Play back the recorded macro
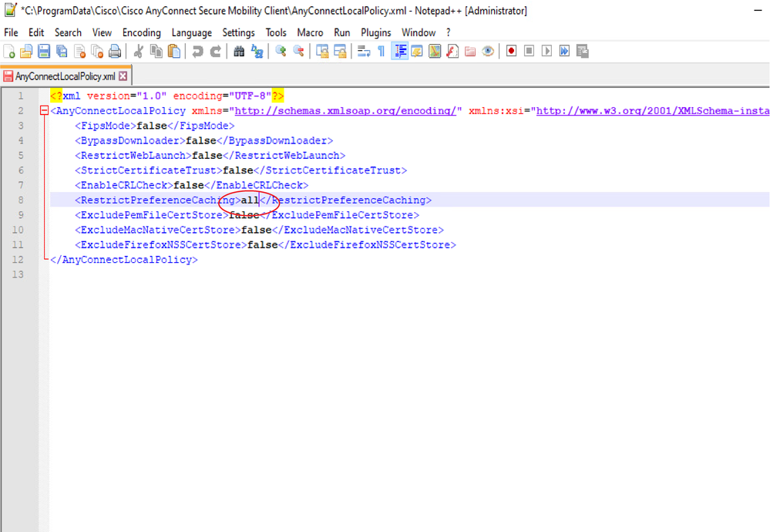Screen dimensions: 770x532 pyautogui.click(x=546, y=51)
